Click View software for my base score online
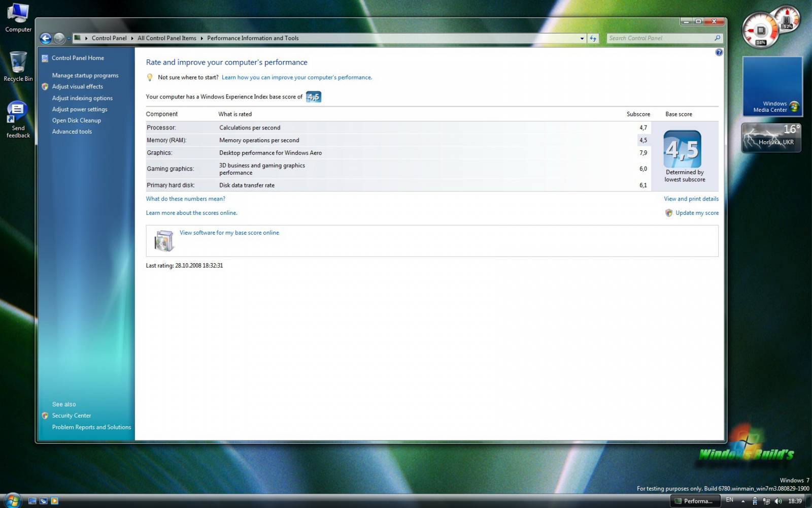812x508 pixels. click(229, 233)
